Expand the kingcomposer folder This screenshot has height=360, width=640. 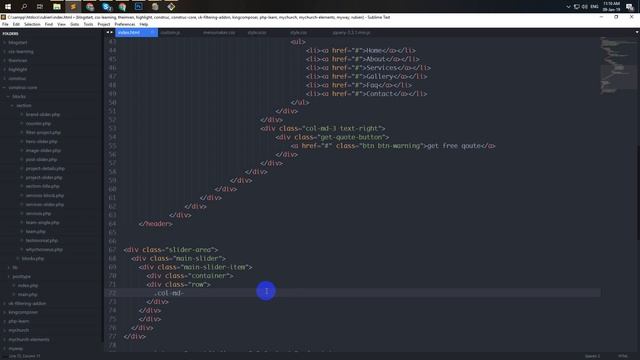[23, 312]
